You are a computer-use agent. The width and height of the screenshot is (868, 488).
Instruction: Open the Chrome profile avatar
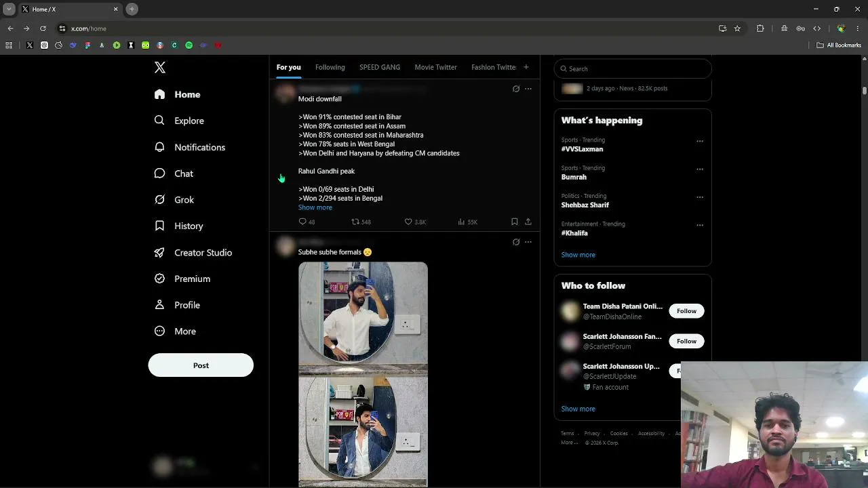(841, 28)
